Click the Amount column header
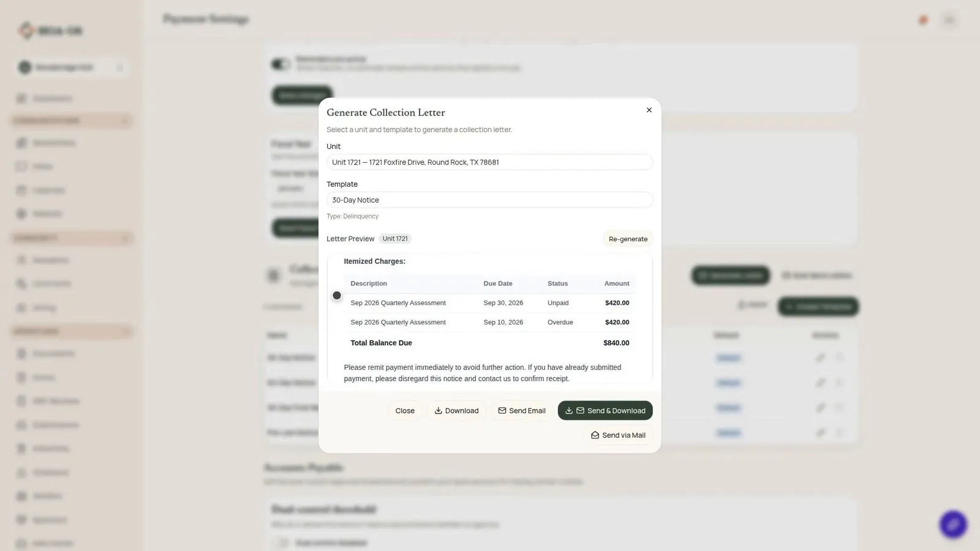This screenshot has width=980, height=551. 617,283
